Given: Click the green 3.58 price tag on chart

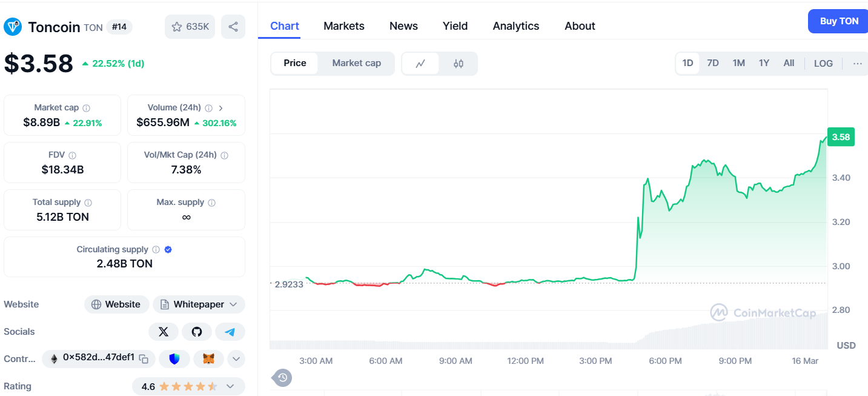Looking at the screenshot, I should pos(841,137).
